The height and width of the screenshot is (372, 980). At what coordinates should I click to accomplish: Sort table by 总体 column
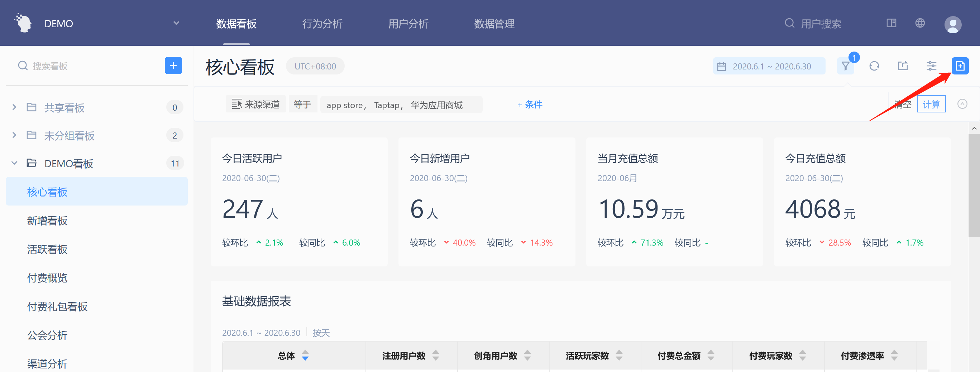pos(305,356)
